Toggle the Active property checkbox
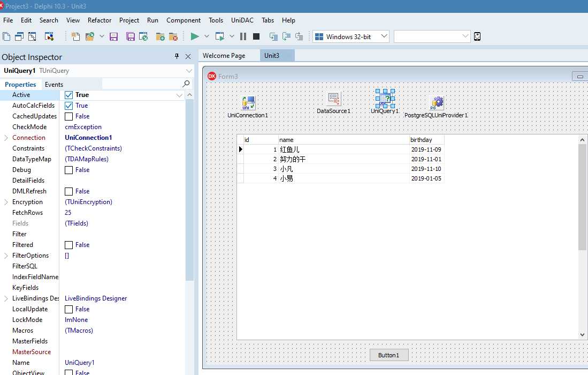 tap(68, 95)
